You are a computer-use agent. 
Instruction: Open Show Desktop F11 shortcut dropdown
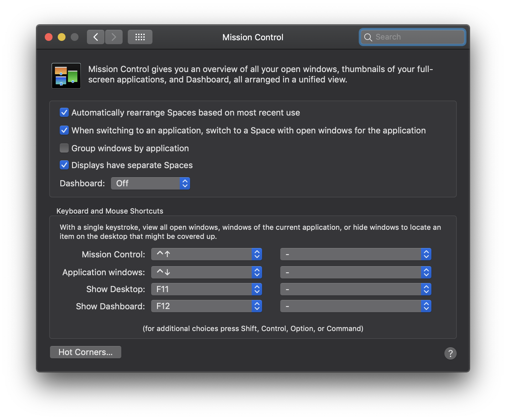click(x=207, y=289)
